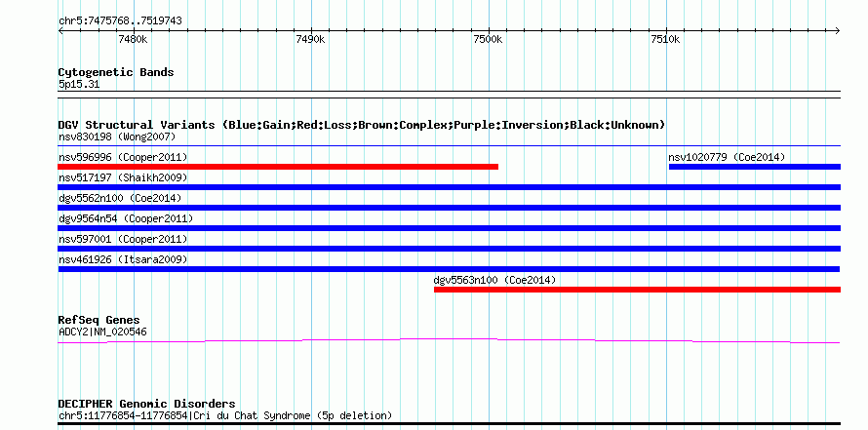Open dgv9564n54 (Cooper2011) variant label
Image resolution: width=868 pixels, height=430 pixels.
click(x=126, y=218)
